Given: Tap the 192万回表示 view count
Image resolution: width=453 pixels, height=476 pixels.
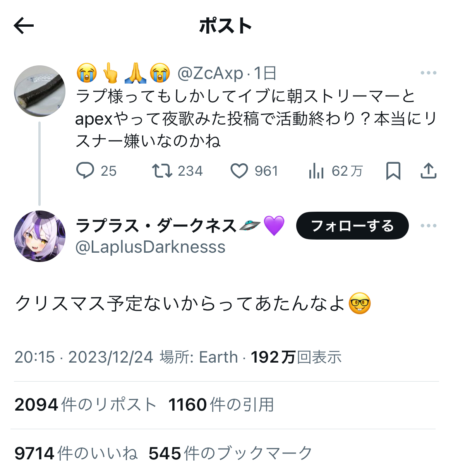Looking at the screenshot, I should 296,357.
